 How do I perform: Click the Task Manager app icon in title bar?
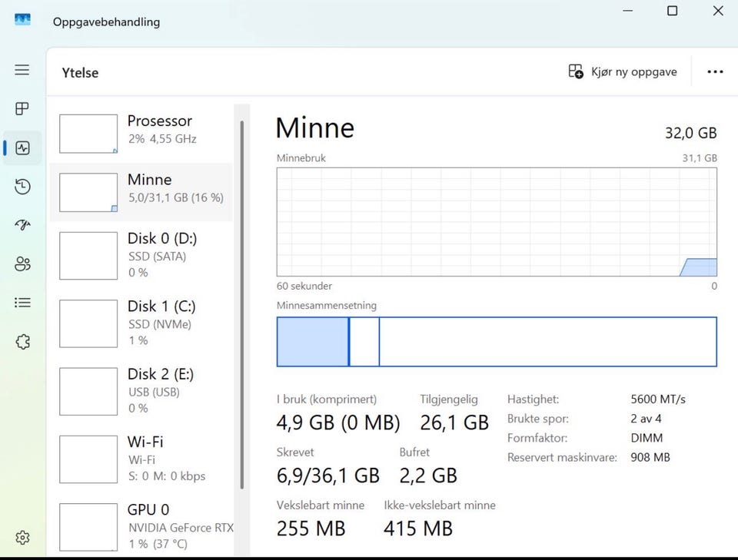point(22,19)
